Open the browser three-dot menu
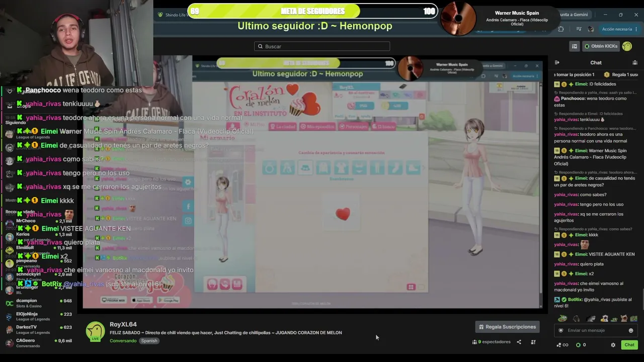Image resolution: width=644 pixels, height=362 pixels. pyautogui.click(x=636, y=29)
